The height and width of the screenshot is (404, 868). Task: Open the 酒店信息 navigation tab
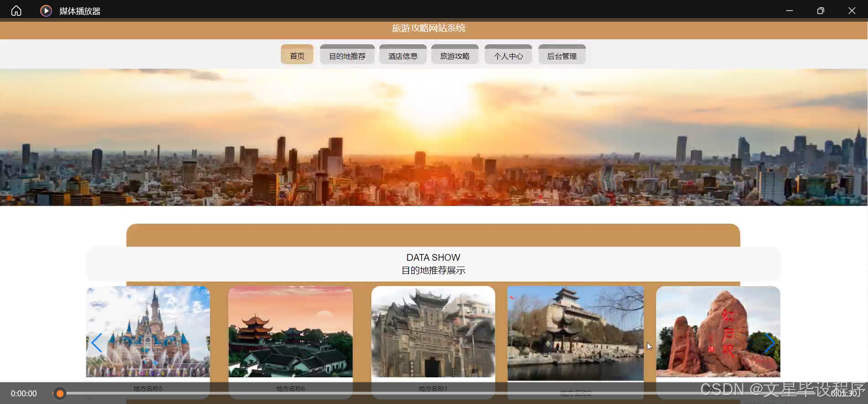(x=403, y=55)
